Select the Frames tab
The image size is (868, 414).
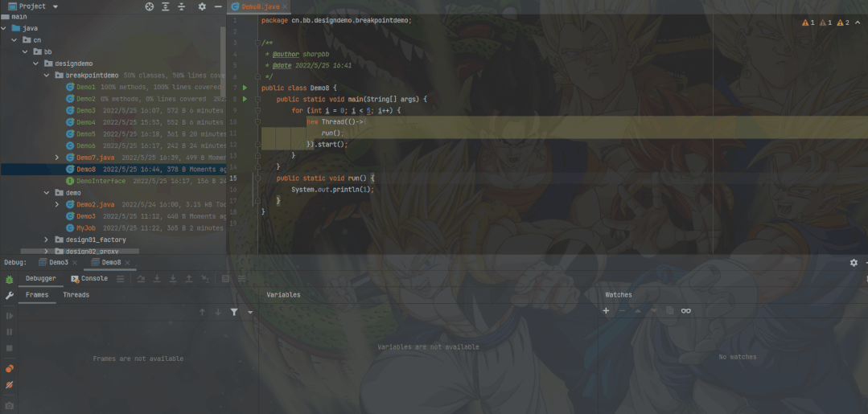(37, 295)
